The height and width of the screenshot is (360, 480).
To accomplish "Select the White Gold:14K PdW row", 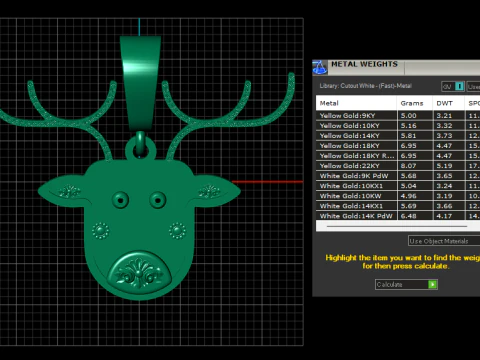I will point(398,216).
